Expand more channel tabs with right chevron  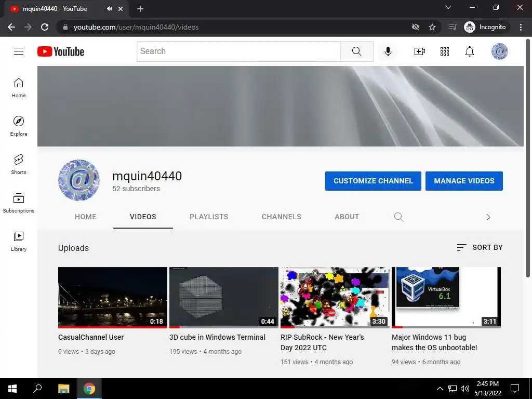click(x=488, y=217)
